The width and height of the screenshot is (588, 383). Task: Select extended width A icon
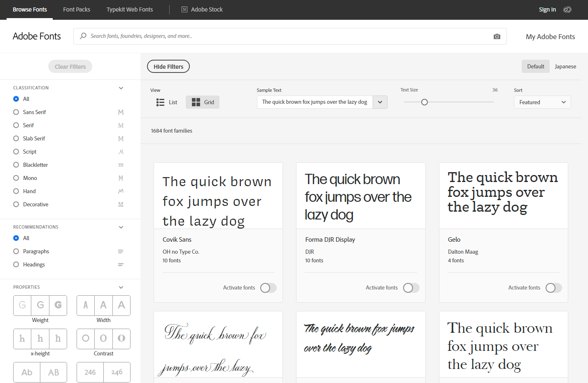point(121,305)
